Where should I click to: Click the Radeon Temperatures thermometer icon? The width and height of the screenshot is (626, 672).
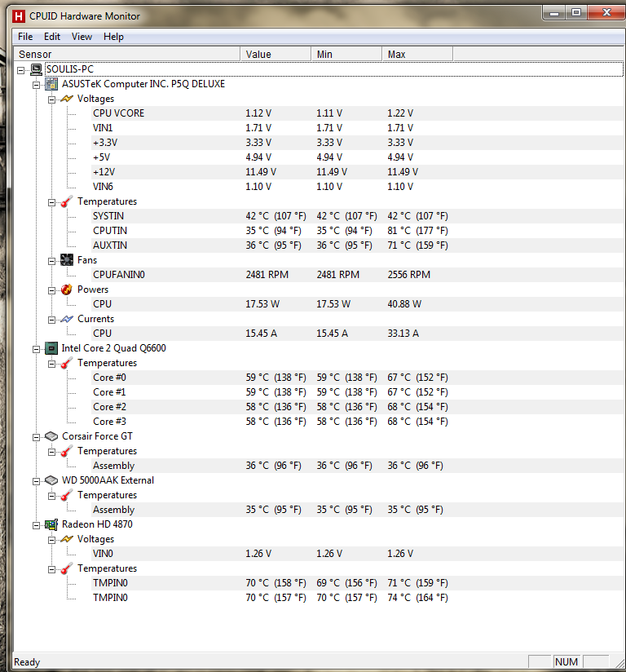click(66, 568)
